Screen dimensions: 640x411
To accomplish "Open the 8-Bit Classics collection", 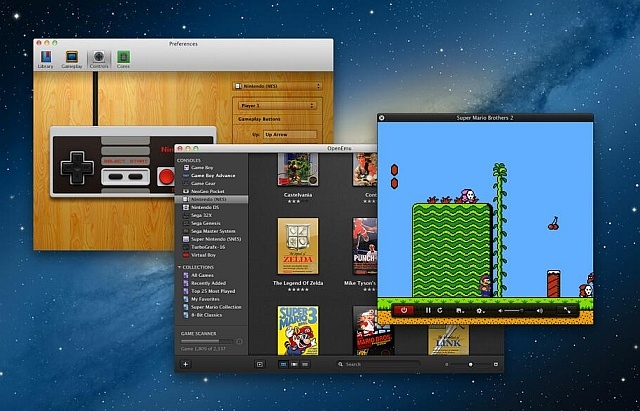I will coord(211,315).
